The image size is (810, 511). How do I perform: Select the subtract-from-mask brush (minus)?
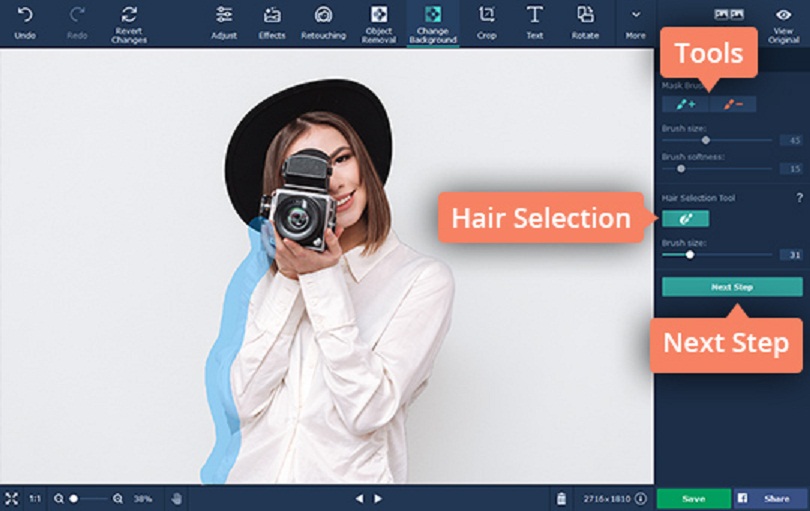tap(733, 104)
